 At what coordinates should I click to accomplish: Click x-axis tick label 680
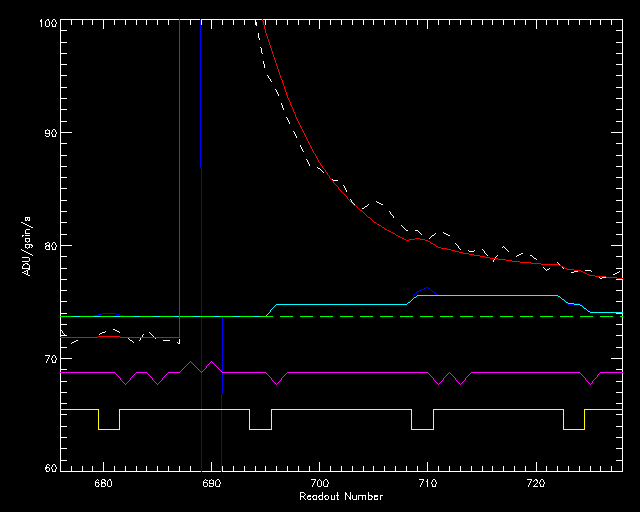coord(103,484)
